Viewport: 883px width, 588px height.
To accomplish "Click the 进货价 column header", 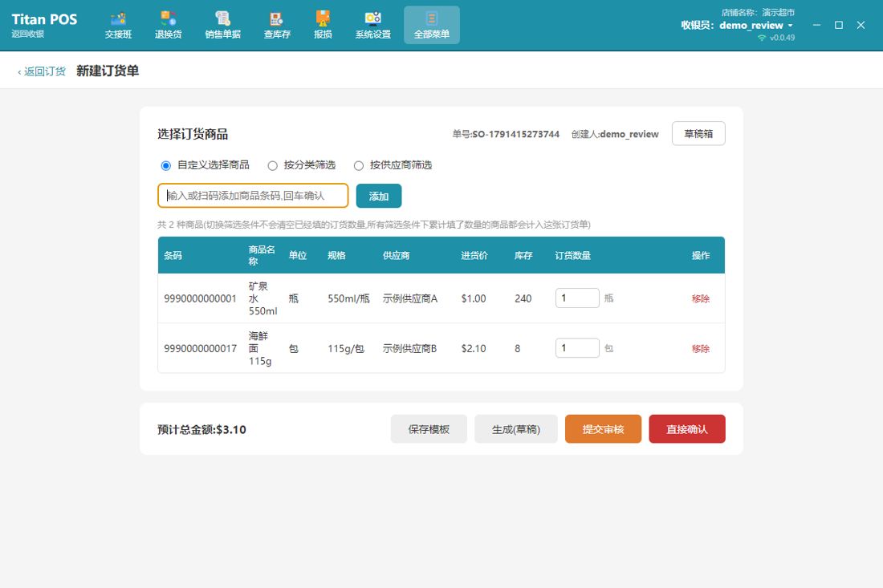I will click(474, 255).
